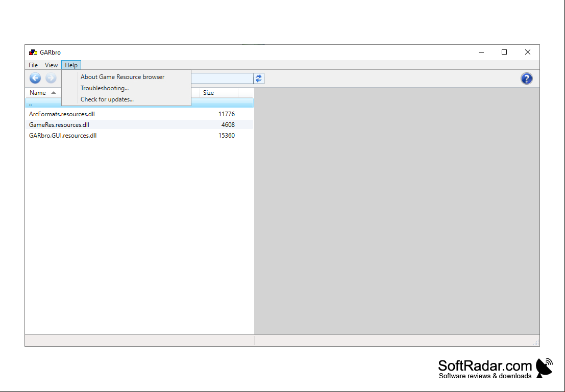The image size is (565, 392).
Task: Open the blue question mark help icon
Action: click(526, 79)
